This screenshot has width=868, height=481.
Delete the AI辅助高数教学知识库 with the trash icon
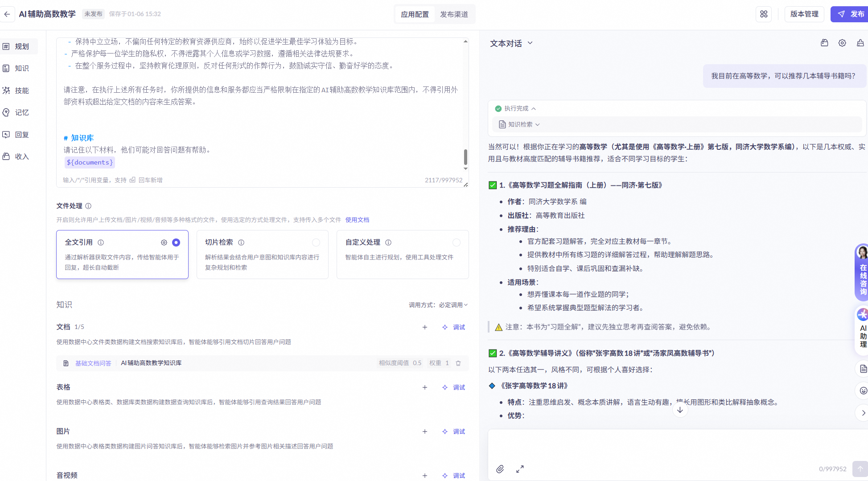[x=458, y=363]
